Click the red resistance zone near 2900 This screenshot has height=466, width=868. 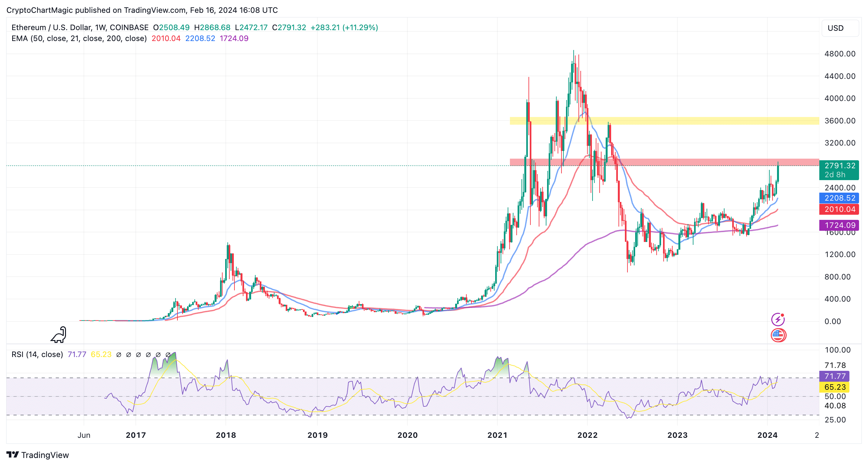(x=665, y=162)
